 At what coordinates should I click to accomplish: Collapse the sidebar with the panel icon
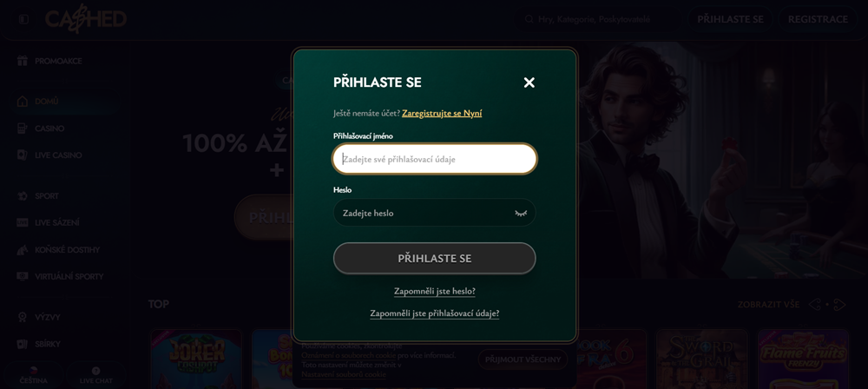[x=23, y=19]
